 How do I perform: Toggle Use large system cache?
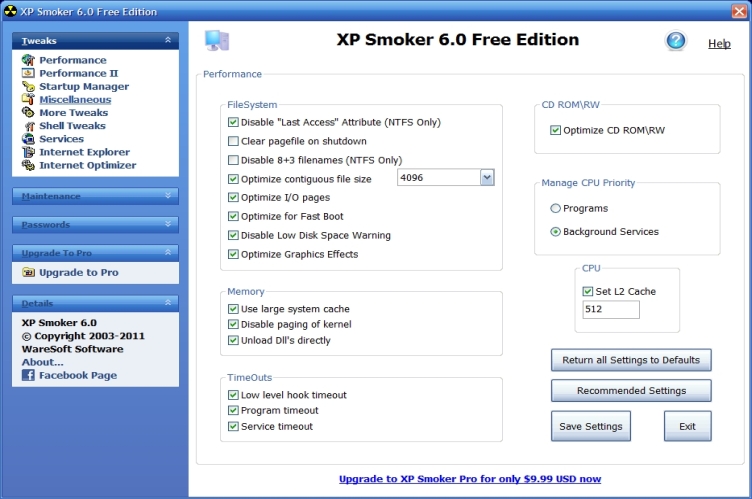233,309
